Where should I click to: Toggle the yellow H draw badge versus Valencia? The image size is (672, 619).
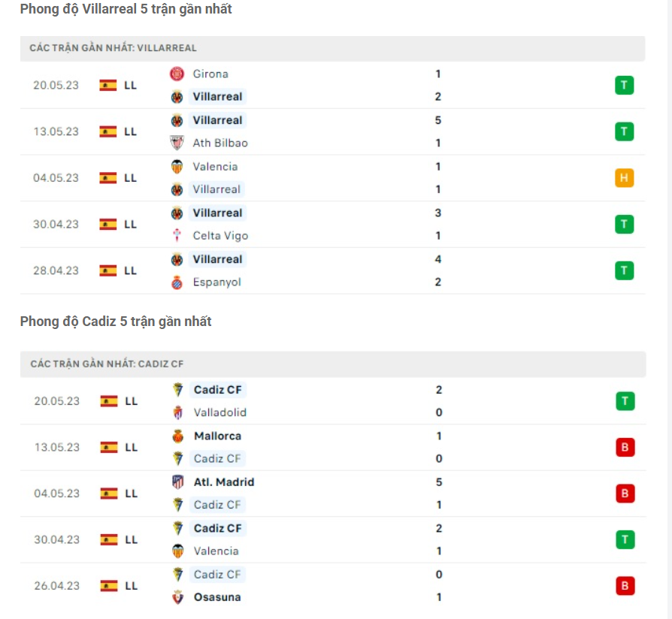(x=624, y=178)
